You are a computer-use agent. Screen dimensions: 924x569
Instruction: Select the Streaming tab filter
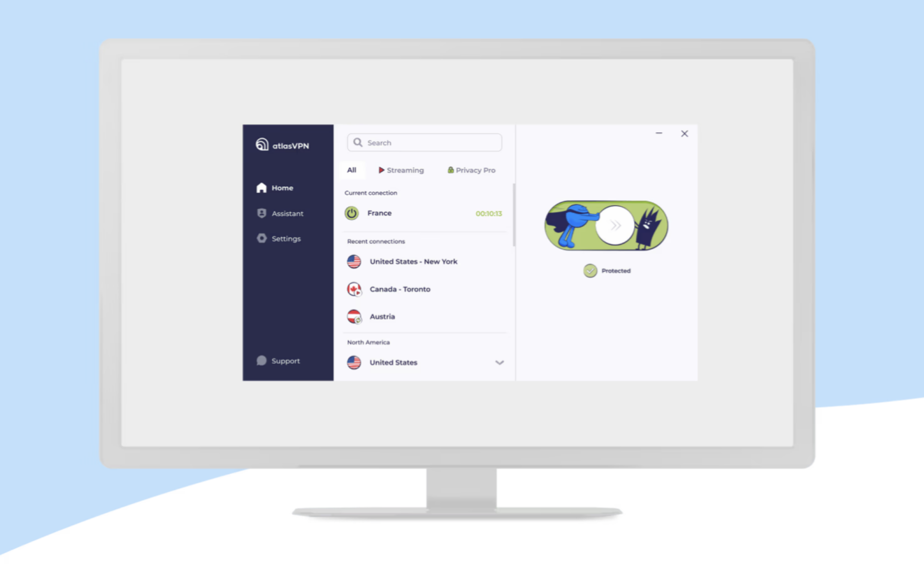(x=401, y=170)
